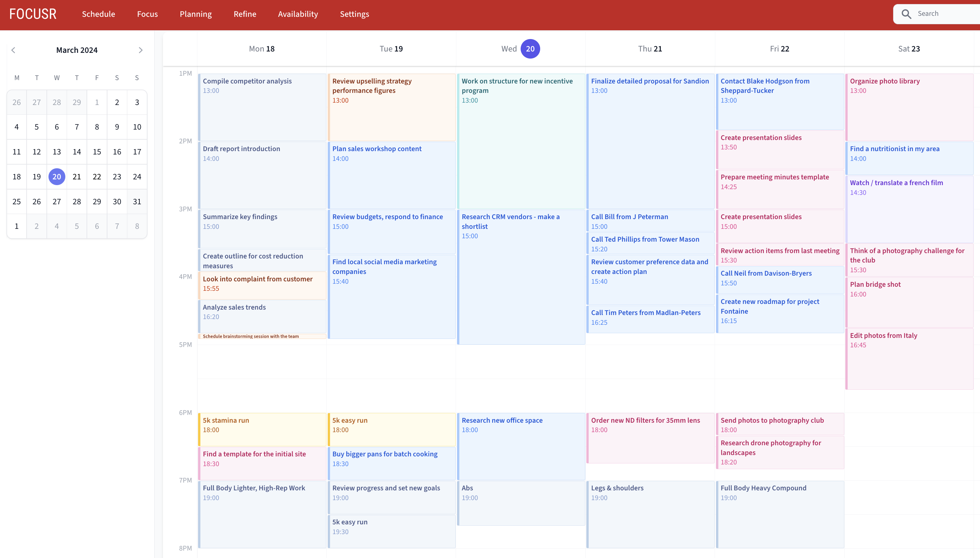
Task: Open the 5k stamina run event on Monday
Action: (262, 429)
